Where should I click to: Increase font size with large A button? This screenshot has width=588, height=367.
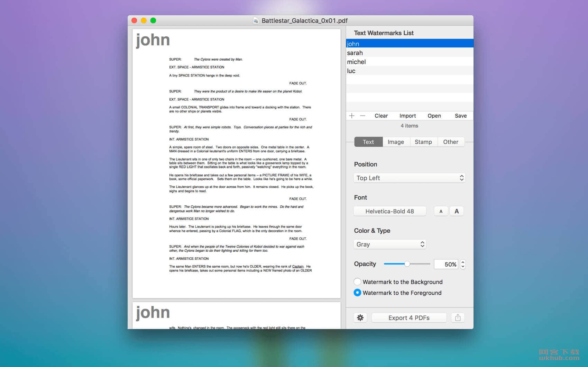[x=457, y=211]
